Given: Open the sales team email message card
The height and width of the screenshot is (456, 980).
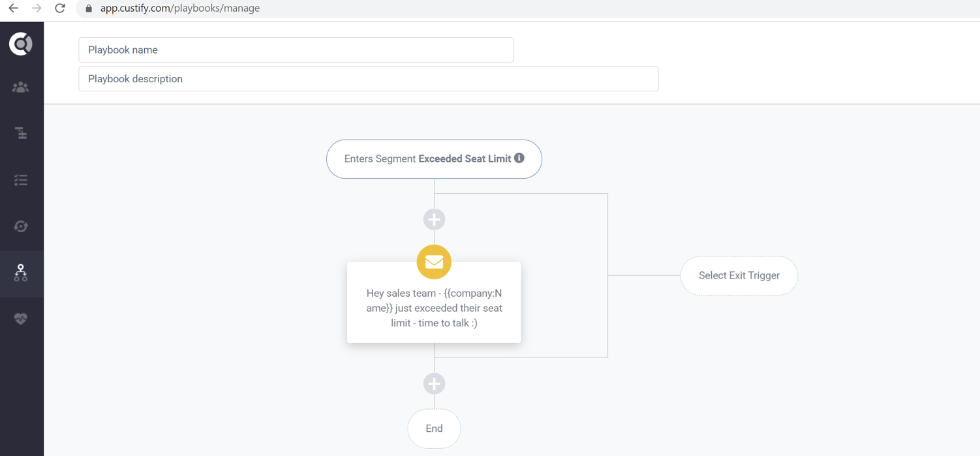Looking at the screenshot, I should point(434,307).
